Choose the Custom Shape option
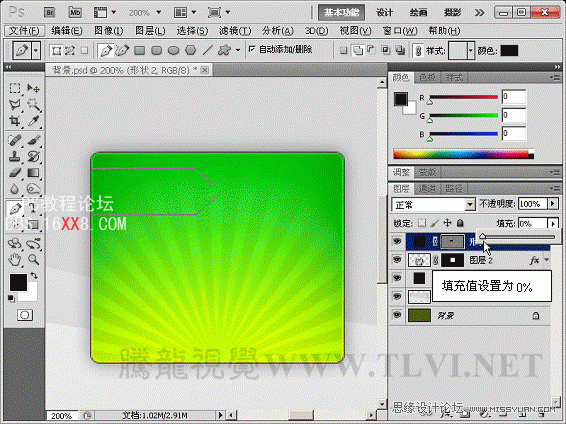 pyautogui.click(x=225, y=51)
